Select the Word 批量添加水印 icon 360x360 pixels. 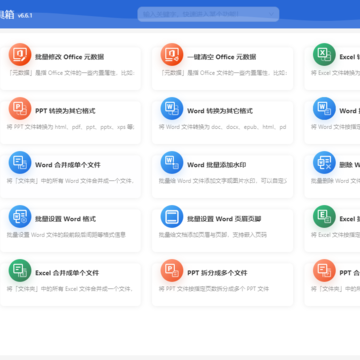[x=172, y=162]
